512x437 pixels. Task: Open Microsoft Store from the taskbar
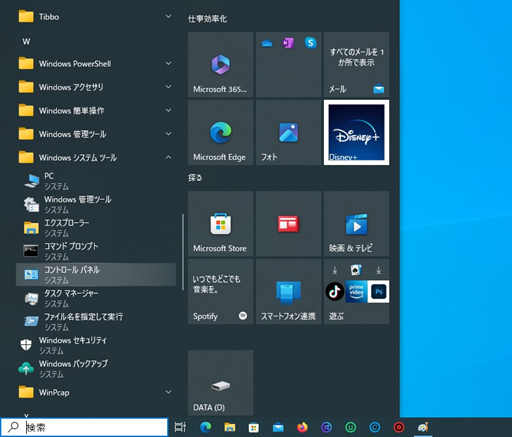pos(254,427)
